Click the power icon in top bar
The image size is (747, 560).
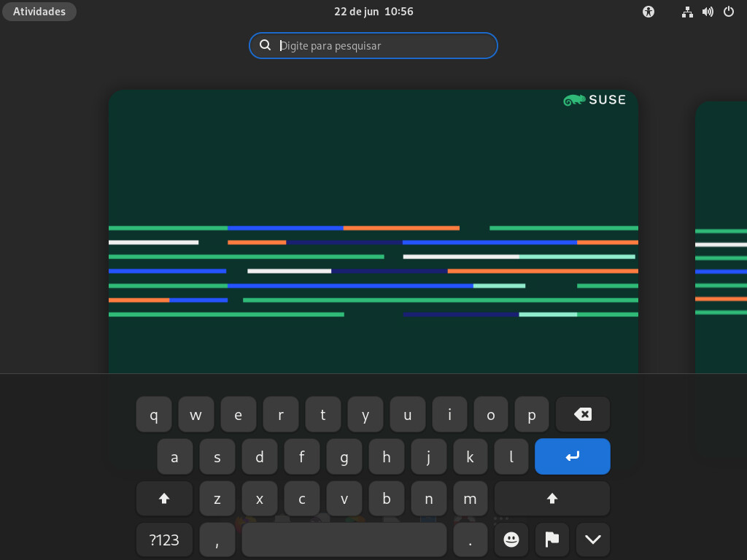coord(728,12)
